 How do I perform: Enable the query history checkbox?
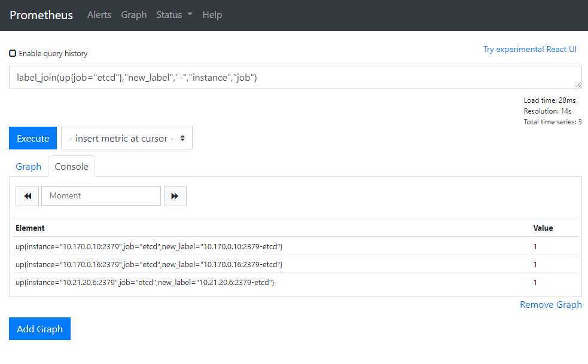click(x=13, y=53)
